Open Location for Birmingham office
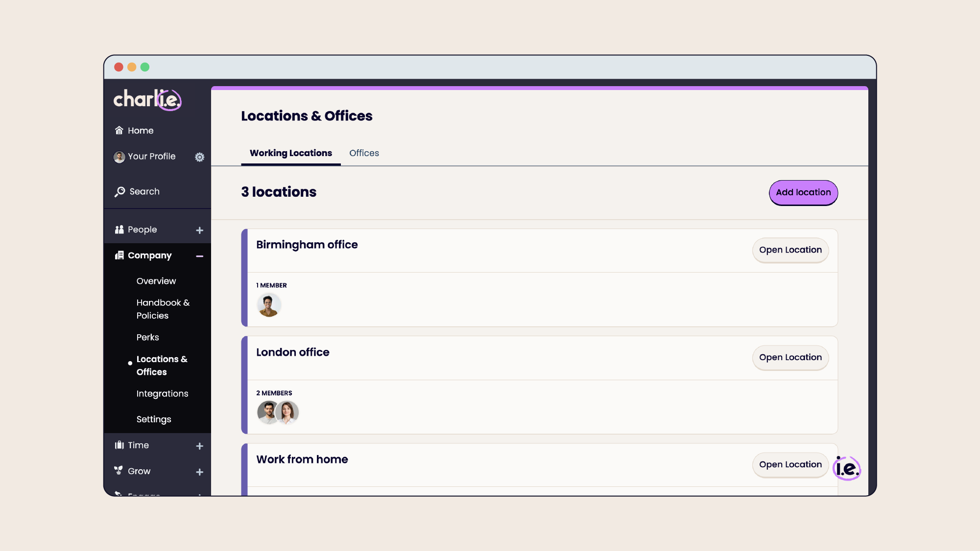This screenshot has width=980, height=551. (790, 250)
